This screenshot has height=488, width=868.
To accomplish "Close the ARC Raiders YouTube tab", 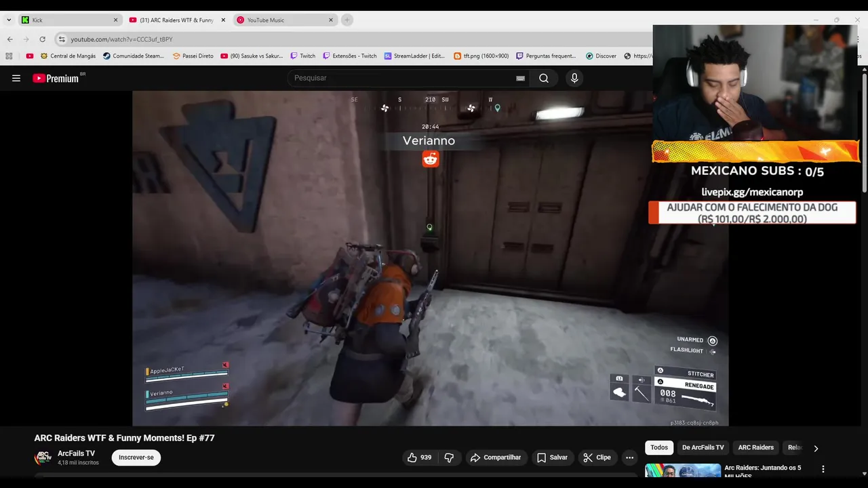I will tap(223, 20).
